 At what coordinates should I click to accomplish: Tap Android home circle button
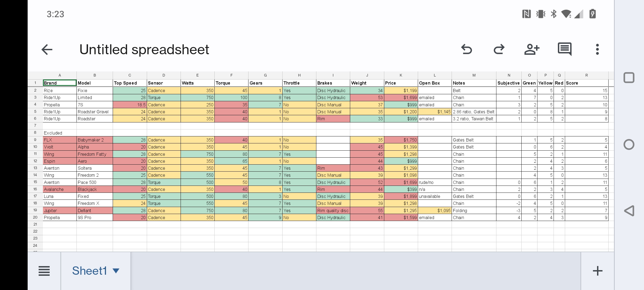(629, 144)
